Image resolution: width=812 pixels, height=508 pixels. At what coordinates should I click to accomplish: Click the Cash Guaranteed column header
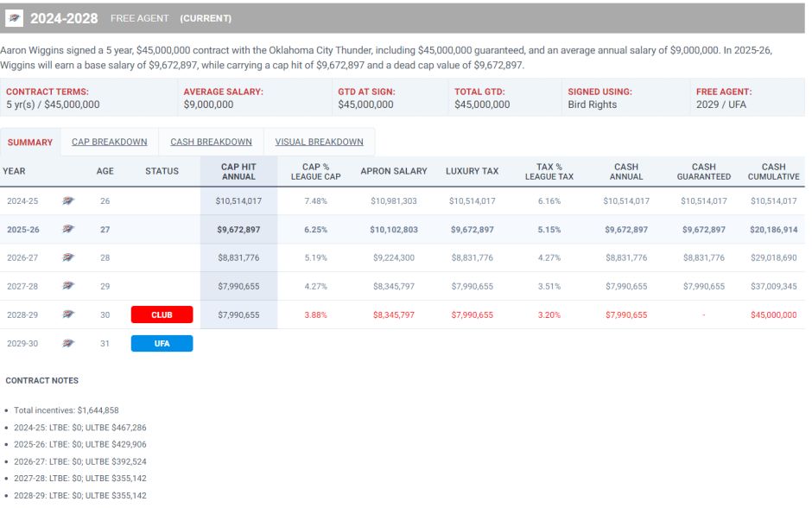point(703,171)
